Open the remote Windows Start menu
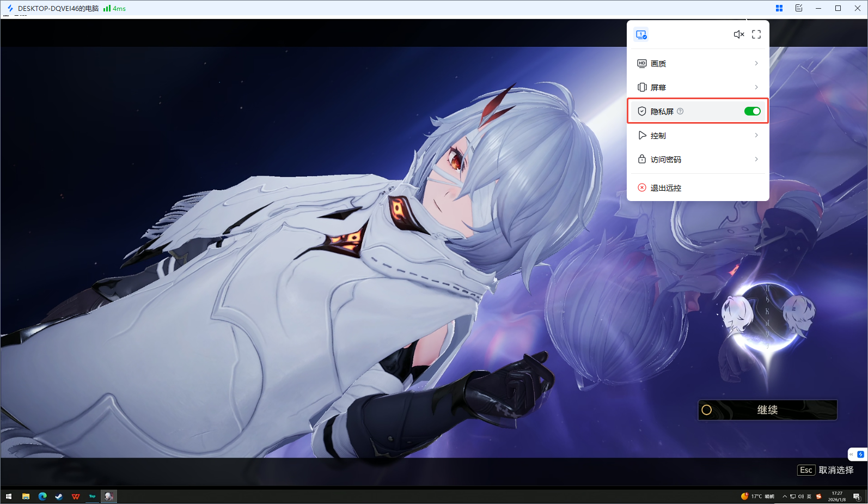The image size is (868, 504). (9, 496)
